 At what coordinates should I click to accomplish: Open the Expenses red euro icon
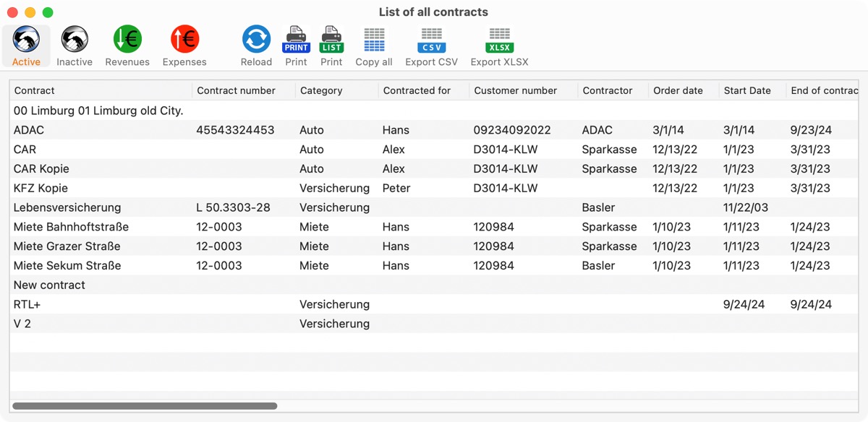coord(184,40)
